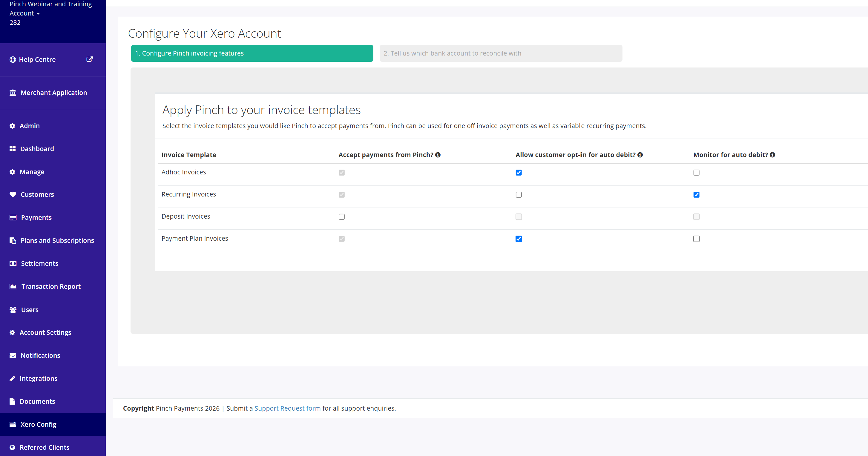Go to Integrations page
Viewport: 868px width, 456px height.
click(x=53, y=379)
